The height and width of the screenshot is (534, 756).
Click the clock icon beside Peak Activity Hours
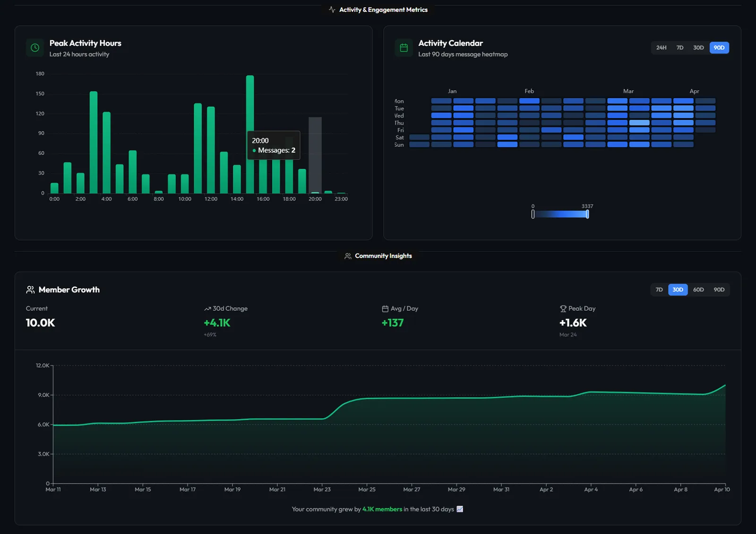[34, 47]
